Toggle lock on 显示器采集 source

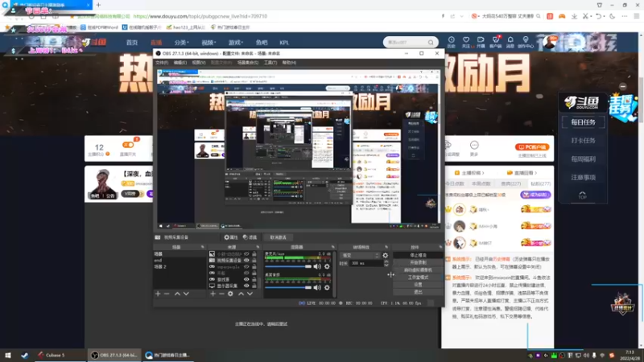[254, 286]
